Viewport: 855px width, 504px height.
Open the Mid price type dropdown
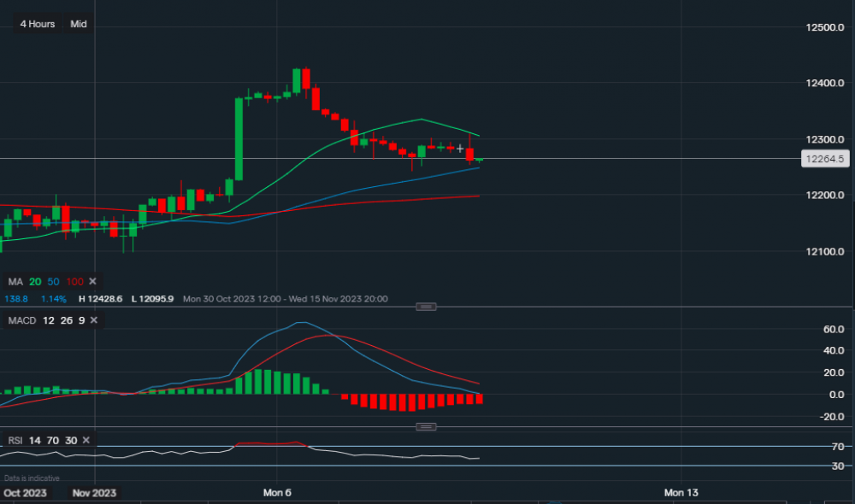tap(79, 24)
